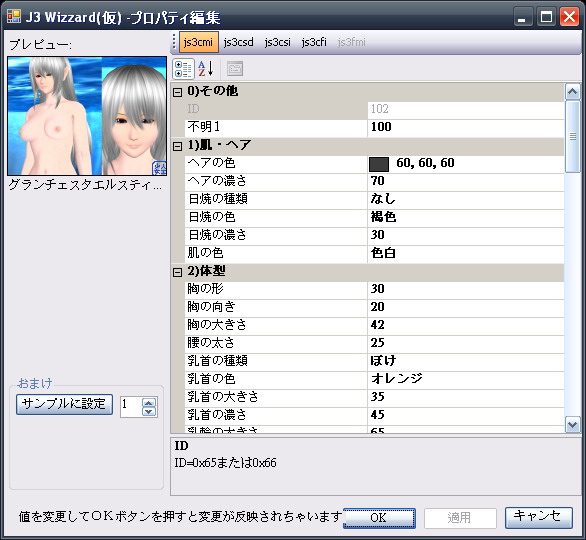Select the 胸の大きさ value 42

pos(466,325)
